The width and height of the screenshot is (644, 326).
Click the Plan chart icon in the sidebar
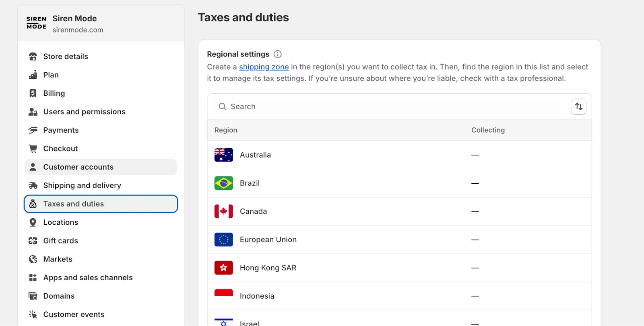pos(33,75)
